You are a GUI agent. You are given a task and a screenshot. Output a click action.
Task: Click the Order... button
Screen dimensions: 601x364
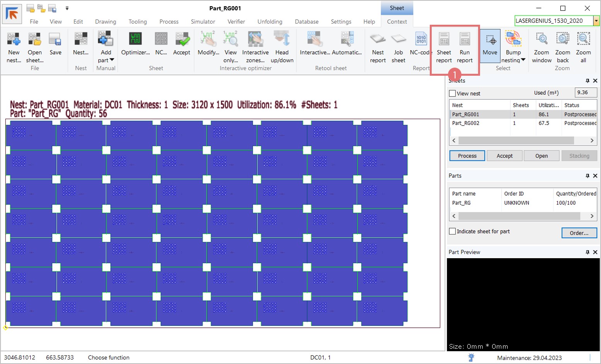[579, 233]
